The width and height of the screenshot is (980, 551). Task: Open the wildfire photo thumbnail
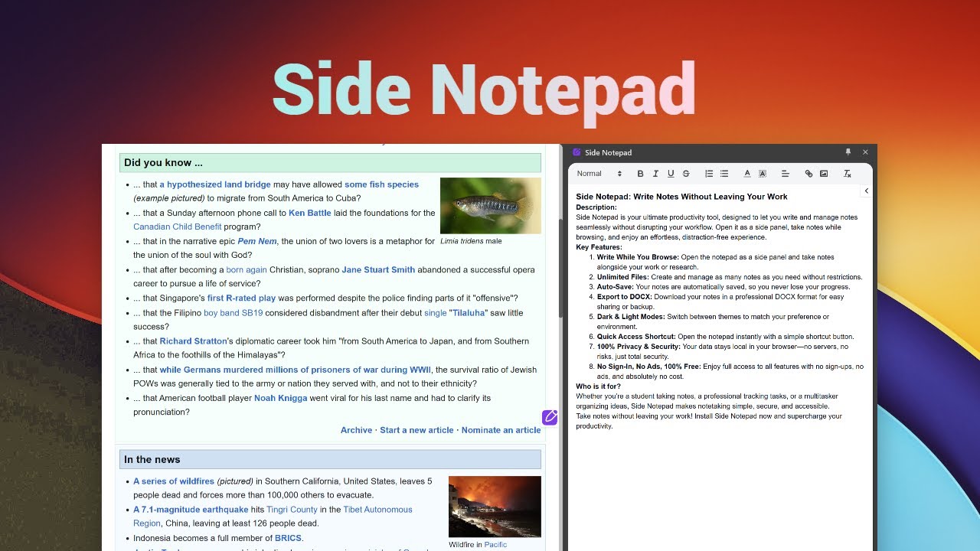(495, 507)
